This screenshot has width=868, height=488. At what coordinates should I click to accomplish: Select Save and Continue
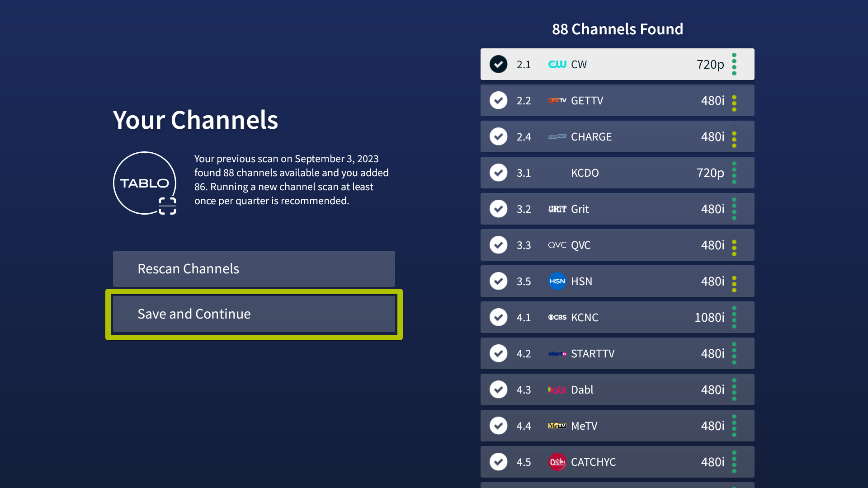254,314
